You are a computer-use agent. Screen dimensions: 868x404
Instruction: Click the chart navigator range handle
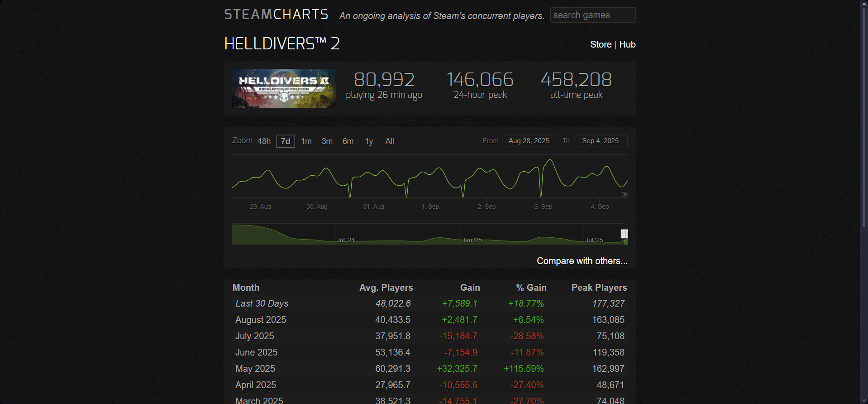coord(625,234)
